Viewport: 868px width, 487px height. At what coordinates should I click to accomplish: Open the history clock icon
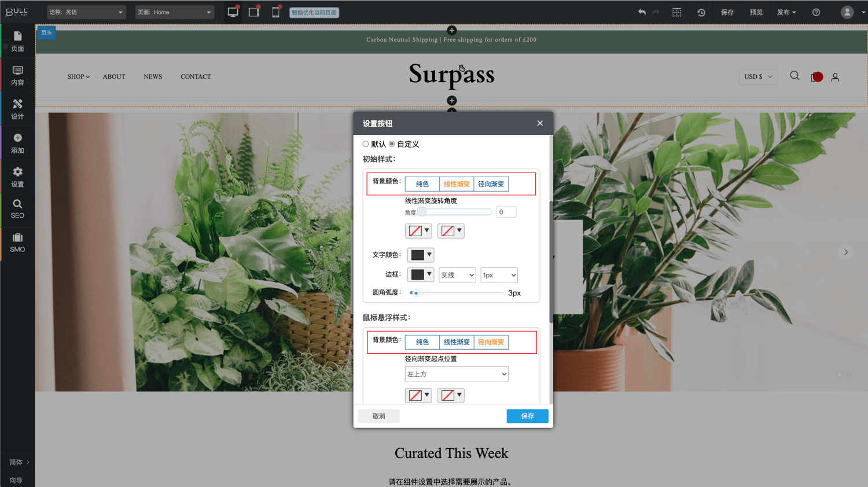tap(701, 12)
